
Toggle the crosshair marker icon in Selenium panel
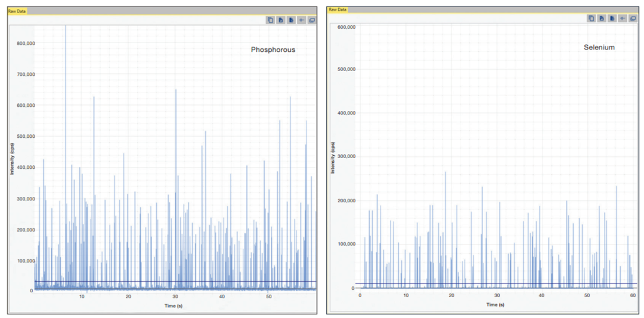[x=623, y=18]
